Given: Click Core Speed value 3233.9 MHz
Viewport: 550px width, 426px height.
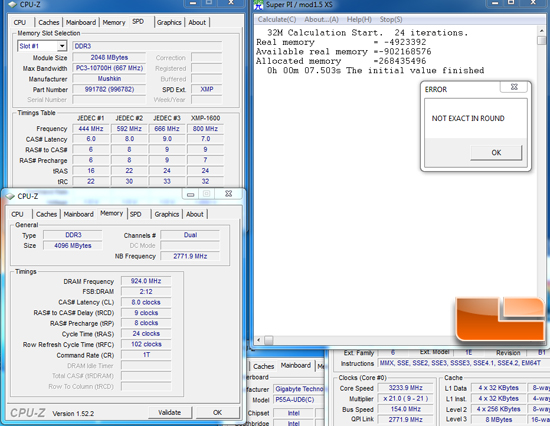Looking at the screenshot, I should point(405,388).
